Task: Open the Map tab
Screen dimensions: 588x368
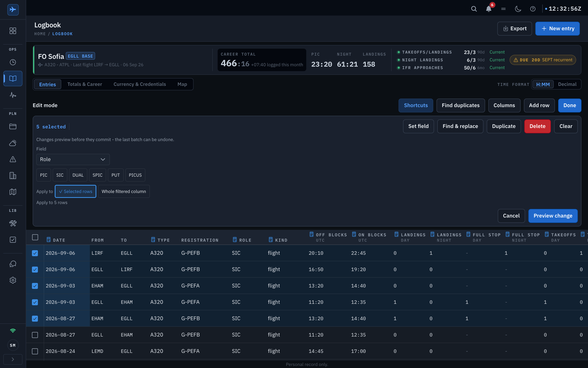Action: pyautogui.click(x=182, y=84)
